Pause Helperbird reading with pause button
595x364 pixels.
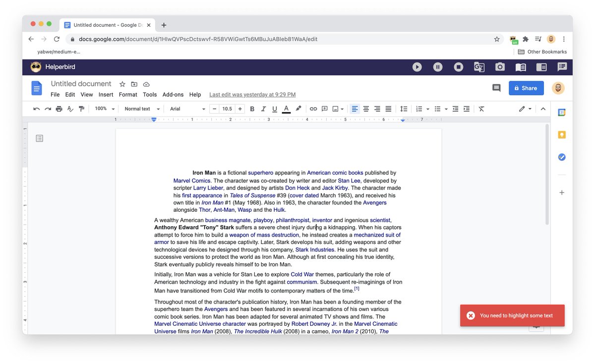[438, 67]
